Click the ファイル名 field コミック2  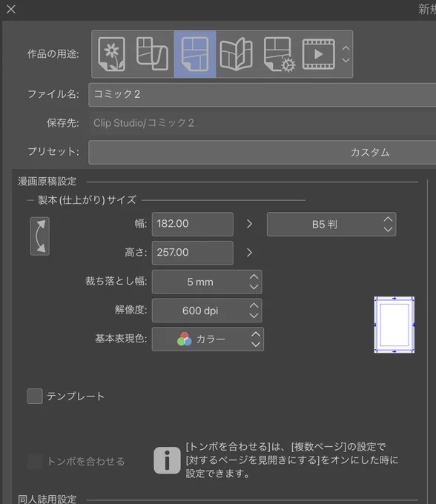262,95
